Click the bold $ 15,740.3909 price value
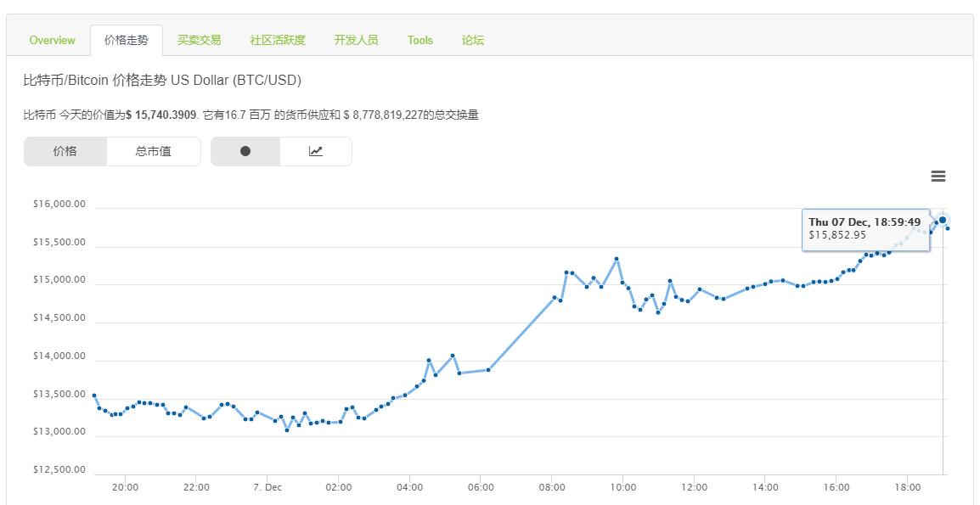 161,115
